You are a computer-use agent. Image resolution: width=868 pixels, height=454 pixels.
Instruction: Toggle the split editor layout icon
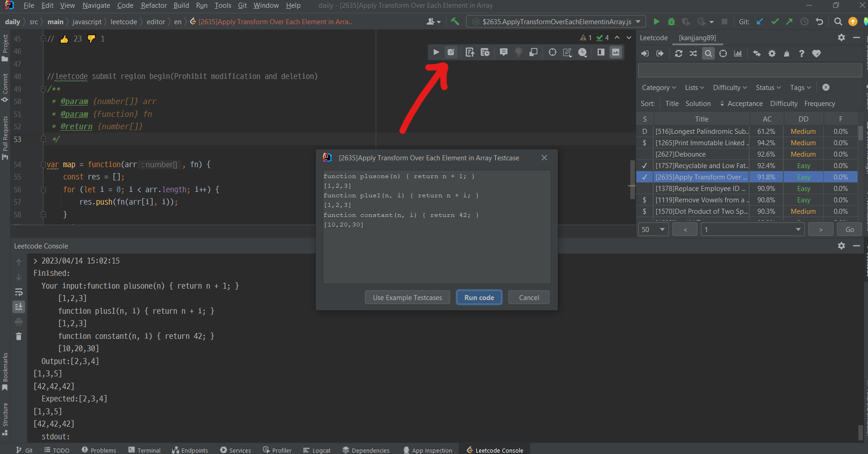point(601,52)
